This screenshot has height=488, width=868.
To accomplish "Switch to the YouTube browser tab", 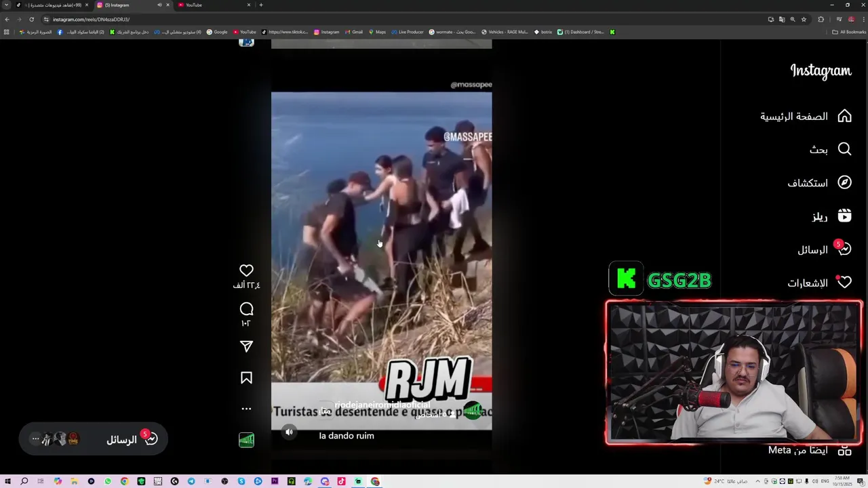I will click(x=213, y=5).
